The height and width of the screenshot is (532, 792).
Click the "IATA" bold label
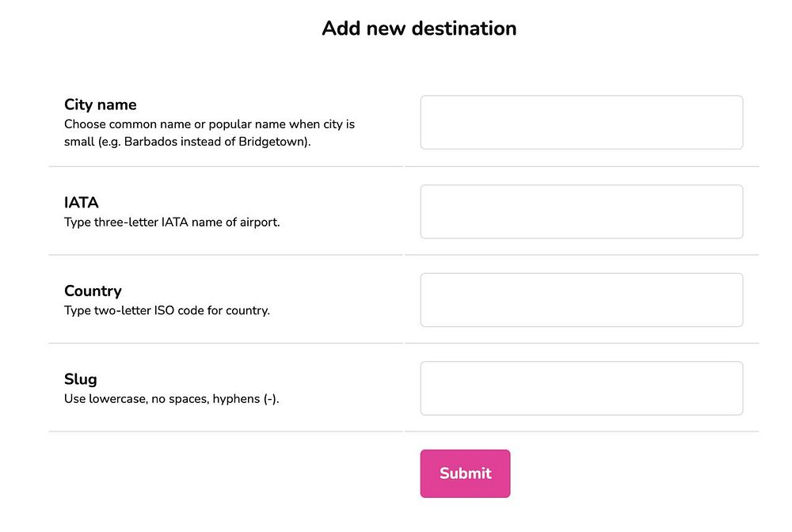tap(82, 203)
